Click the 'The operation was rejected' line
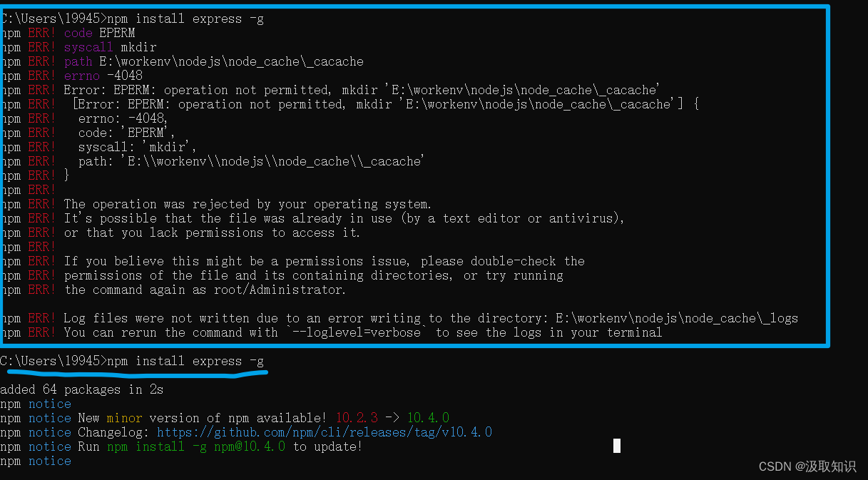The width and height of the screenshot is (868, 480). (247, 204)
